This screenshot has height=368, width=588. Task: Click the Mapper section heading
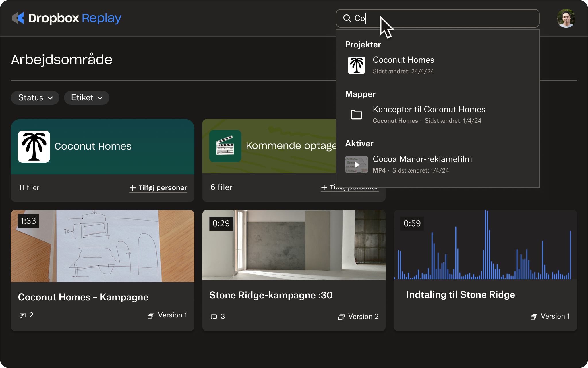(360, 94)
